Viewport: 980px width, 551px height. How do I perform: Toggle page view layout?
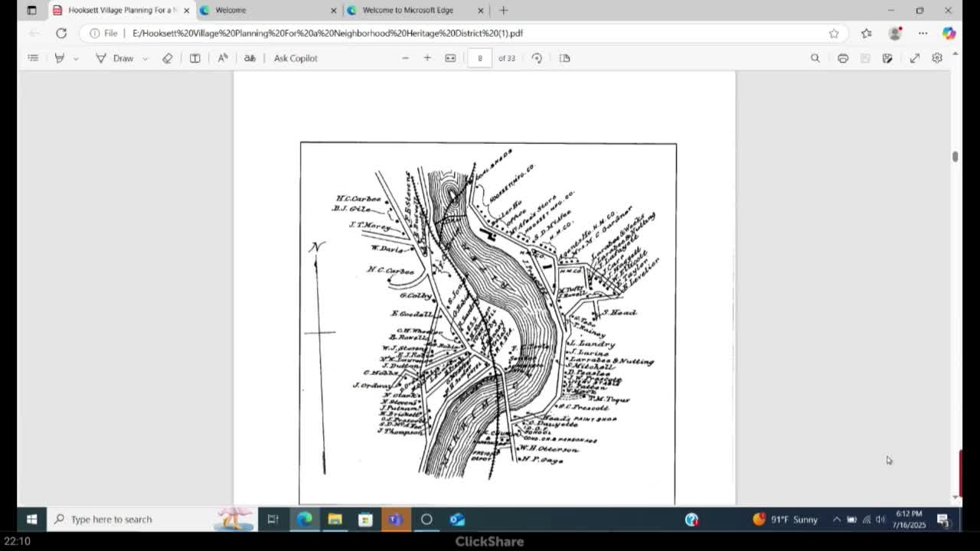[565, 58]
